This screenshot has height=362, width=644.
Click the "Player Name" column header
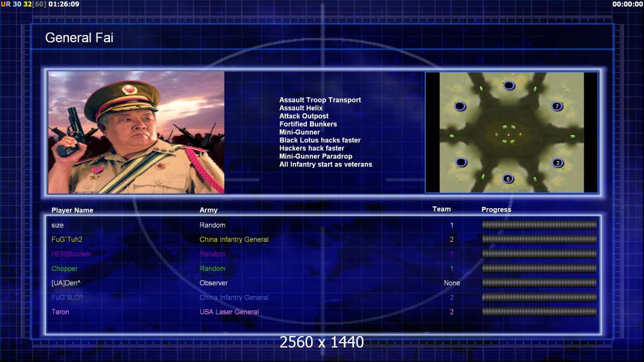72,211
